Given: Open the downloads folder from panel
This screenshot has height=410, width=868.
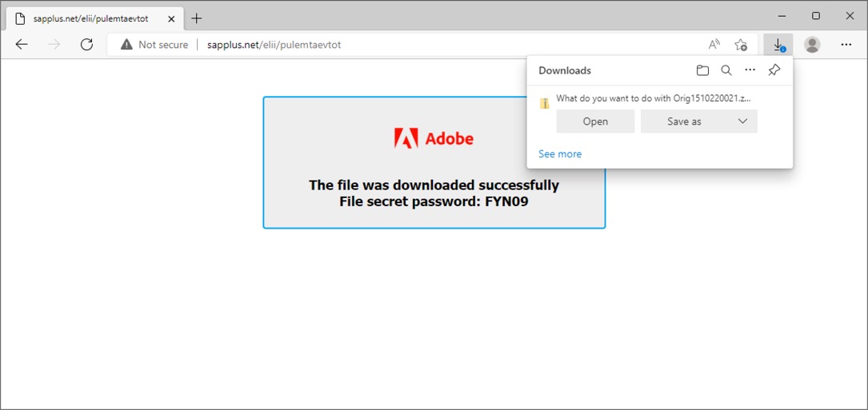Looking at the screenshot, I should (x=702, y=70).
